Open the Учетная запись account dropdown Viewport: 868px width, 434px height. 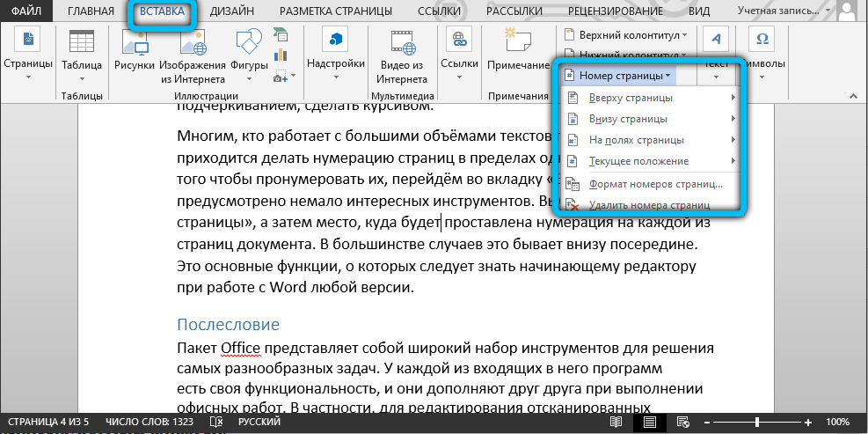point(784,11)
